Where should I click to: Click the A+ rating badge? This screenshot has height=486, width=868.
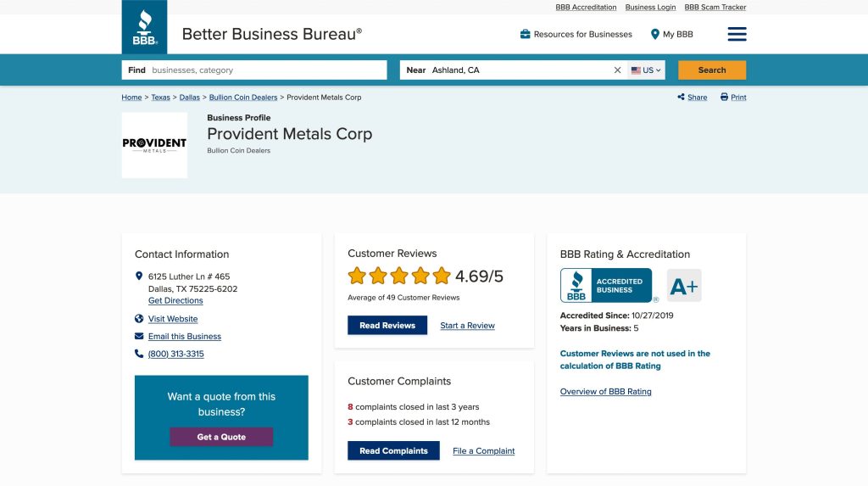pyautogui.click(x=684, y=286)
